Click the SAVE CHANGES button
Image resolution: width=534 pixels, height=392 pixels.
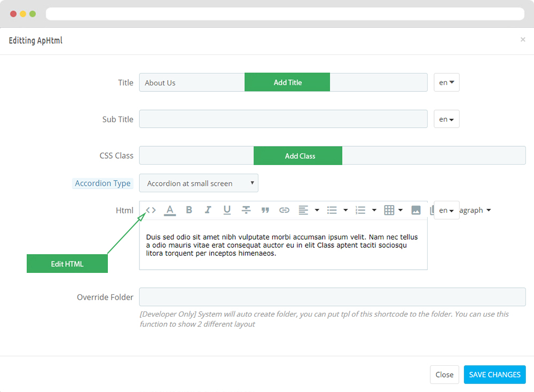click(x=494, y=374)
